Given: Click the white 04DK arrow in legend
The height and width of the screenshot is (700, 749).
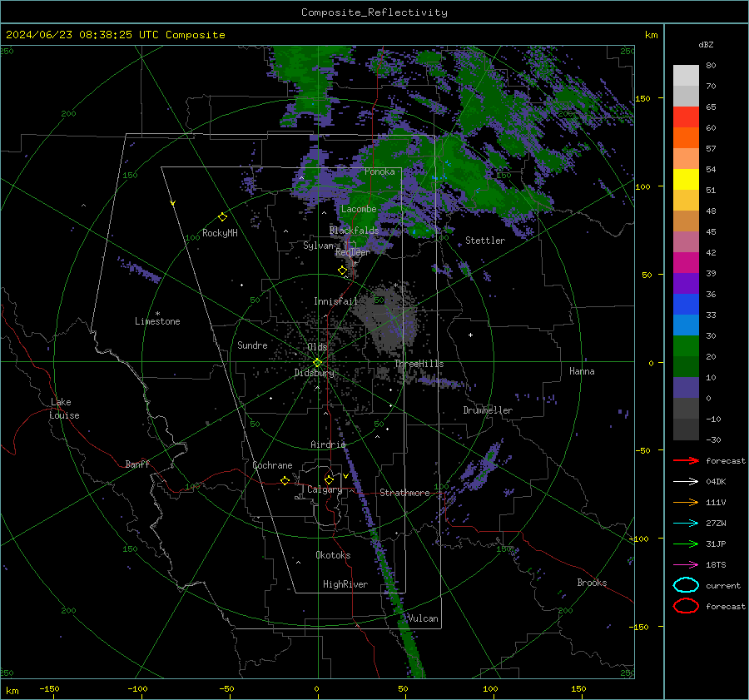Looking at the screenshot, I should click(x=686, y=481).
